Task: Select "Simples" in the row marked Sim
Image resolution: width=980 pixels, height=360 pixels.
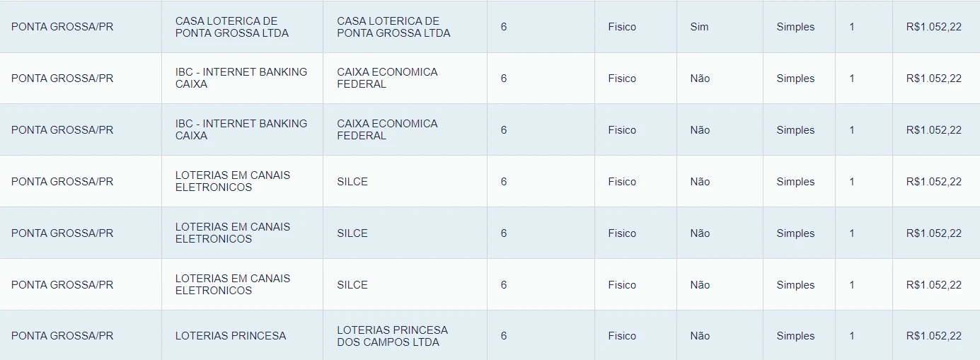Action: click(x=795, y=27)
